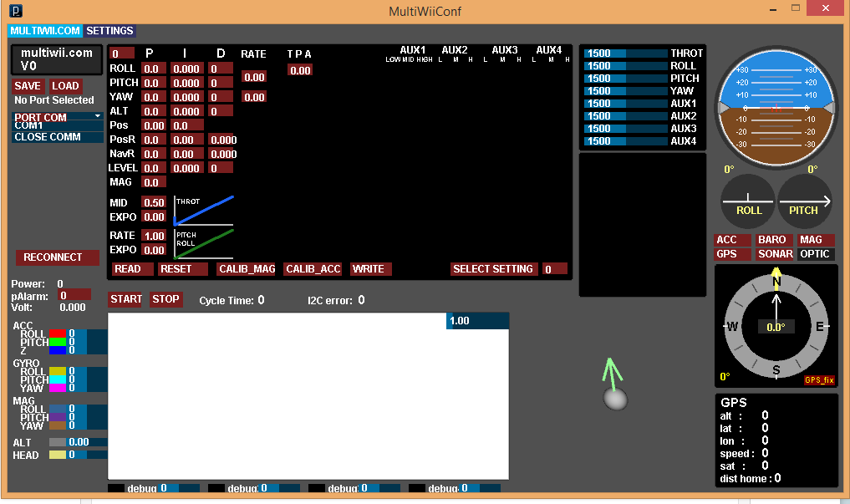Toggle the ACC sensor indicator
This screenshot has width=850, height=504.
coord(733,241)
